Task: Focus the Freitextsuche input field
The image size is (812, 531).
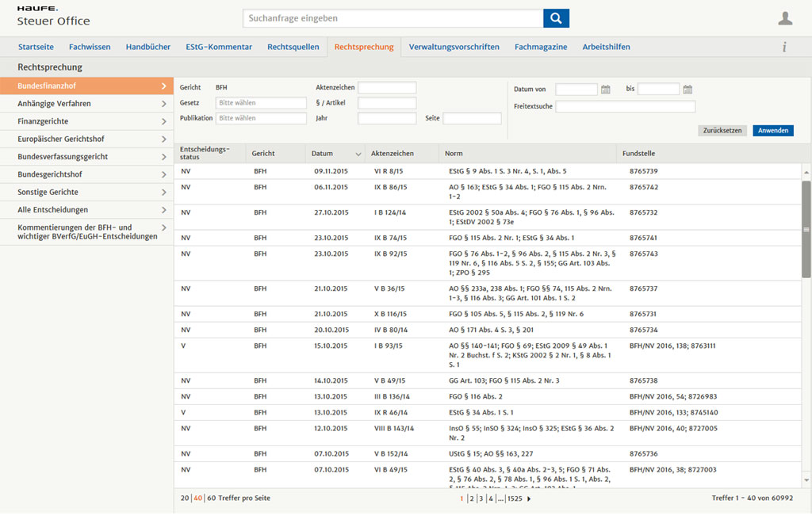Action: 625,107
